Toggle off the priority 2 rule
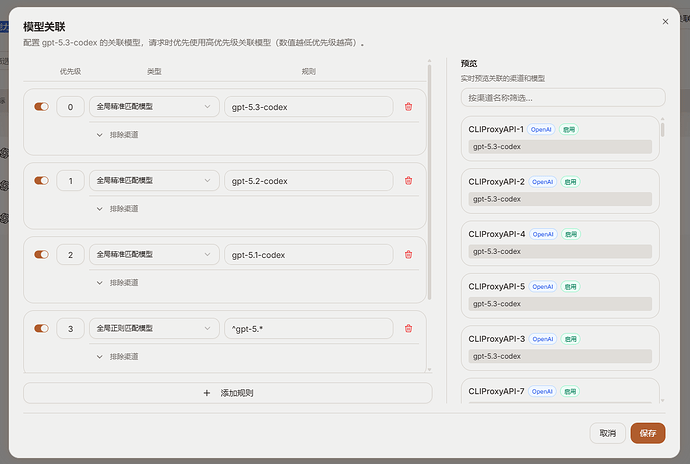 (41, 254)
